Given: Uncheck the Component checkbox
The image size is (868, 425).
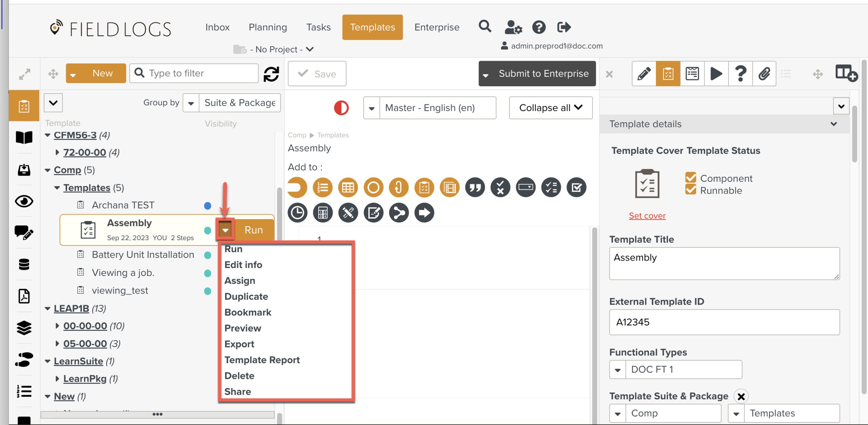Looking at the screenshot, I should tap(691, 178).
